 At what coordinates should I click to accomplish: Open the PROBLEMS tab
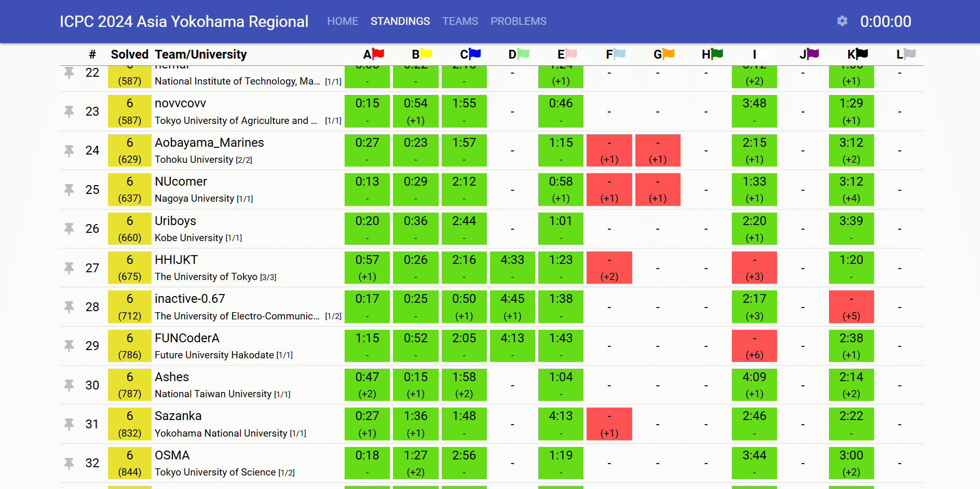click(x=518, y=21)
